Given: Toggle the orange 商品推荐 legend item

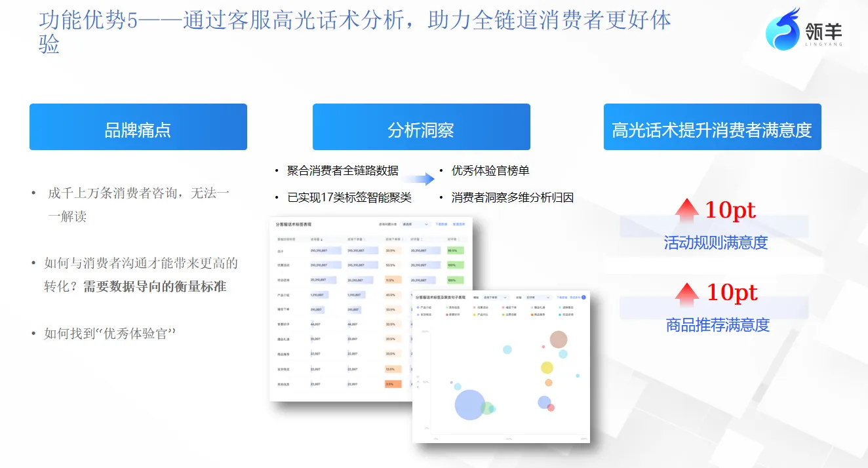Looking at the screenshot, I should click(539, 315).
